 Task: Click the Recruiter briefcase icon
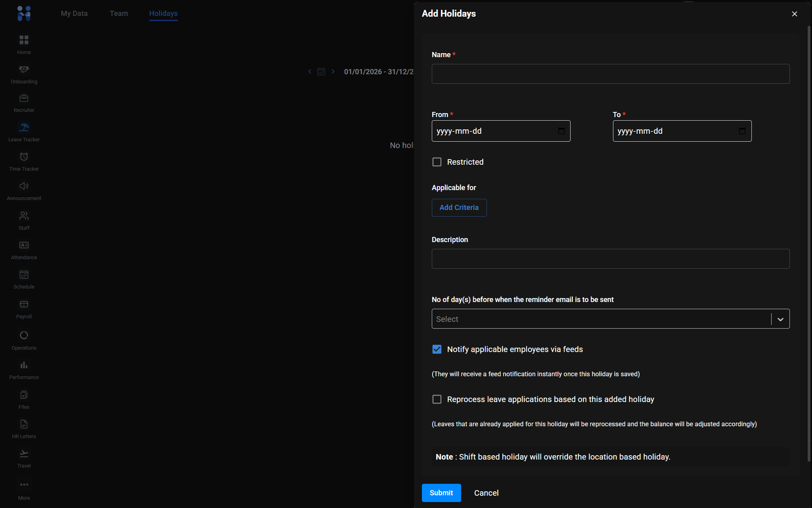click(24, 98)
